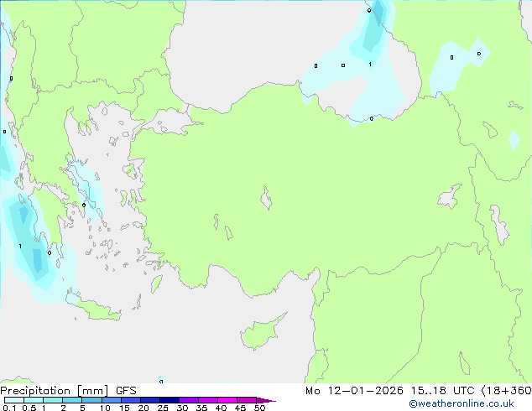Image resolution: width=532 pixels, height=411 pixels.
Task: Click the 'GFS' model label
Action: pos(126,391)
